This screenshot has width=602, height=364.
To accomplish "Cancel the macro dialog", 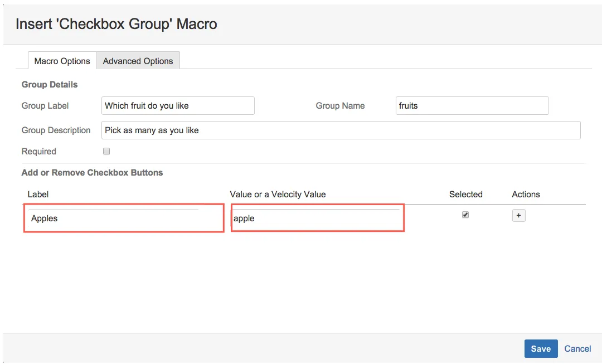I will (x=577, y=348).
